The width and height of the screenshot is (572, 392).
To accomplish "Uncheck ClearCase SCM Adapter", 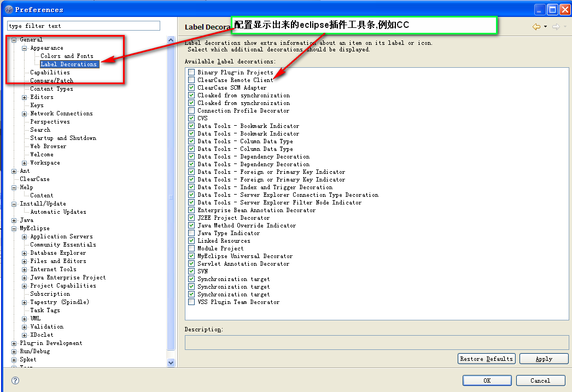I will (191, 87).
